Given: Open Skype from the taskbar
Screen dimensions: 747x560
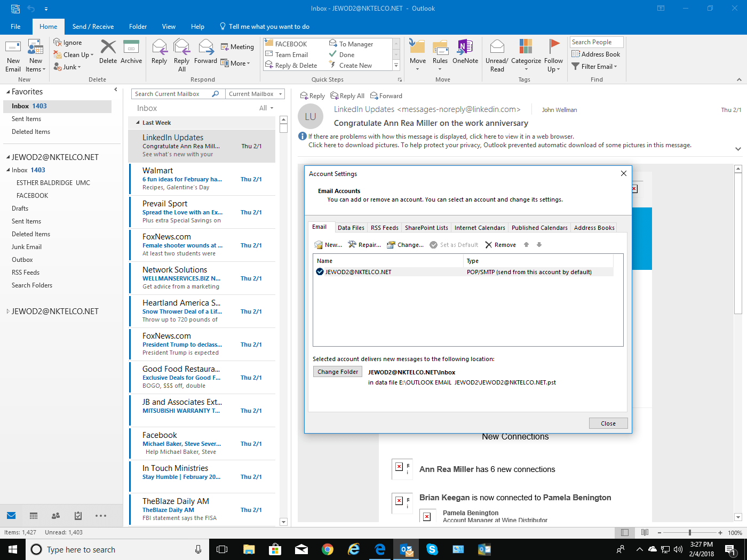Looking at the screenshot, I should click(x=432, y=549).
